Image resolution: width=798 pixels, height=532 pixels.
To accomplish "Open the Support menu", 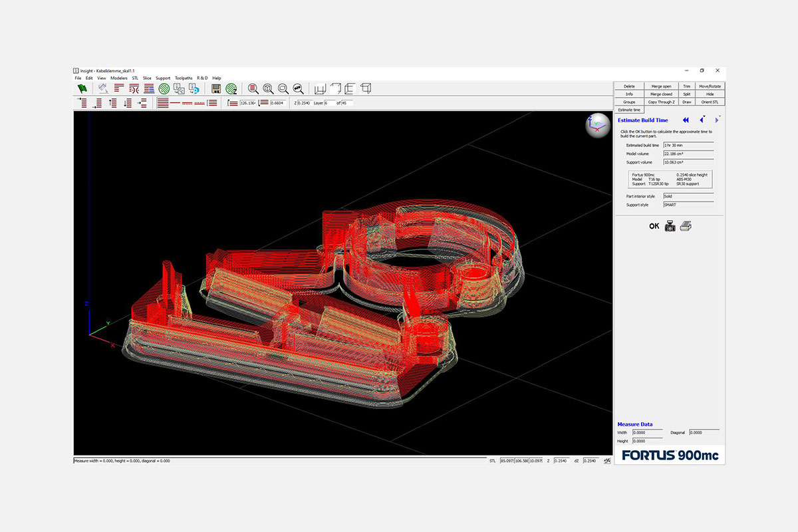I will click(163, 78).
